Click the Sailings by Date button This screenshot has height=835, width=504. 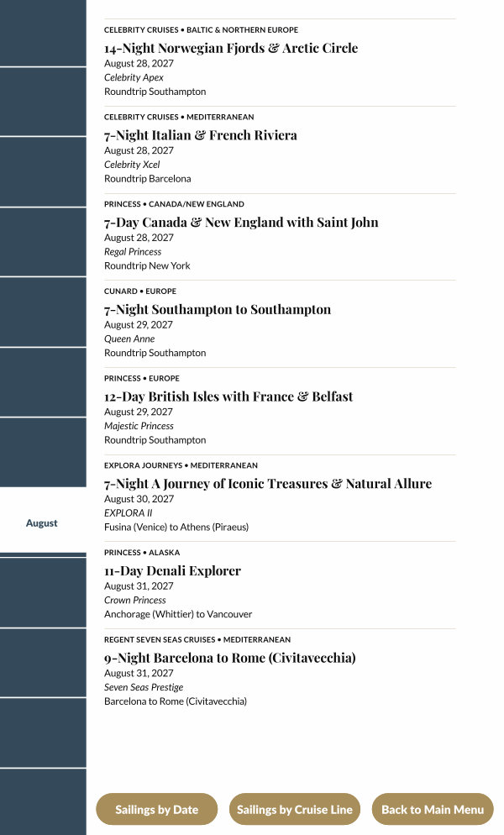pyautogui.click(x=157, y=810)
